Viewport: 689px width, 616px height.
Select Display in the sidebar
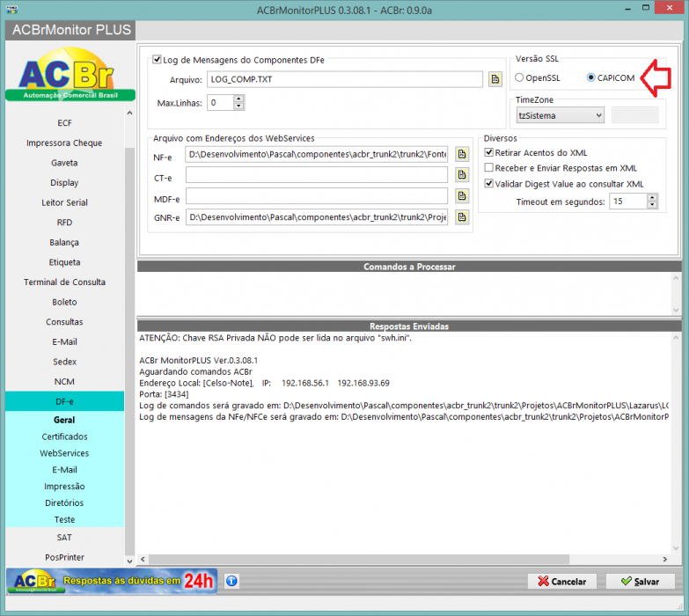[64, 183]
